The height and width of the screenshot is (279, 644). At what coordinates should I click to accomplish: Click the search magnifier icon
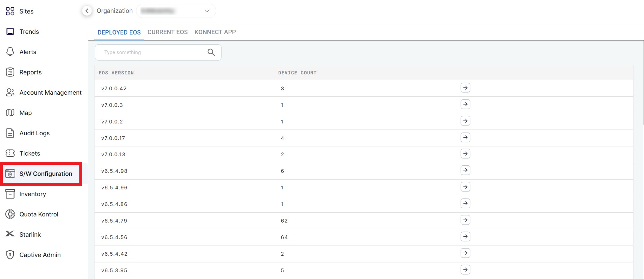tap(211, 52)
